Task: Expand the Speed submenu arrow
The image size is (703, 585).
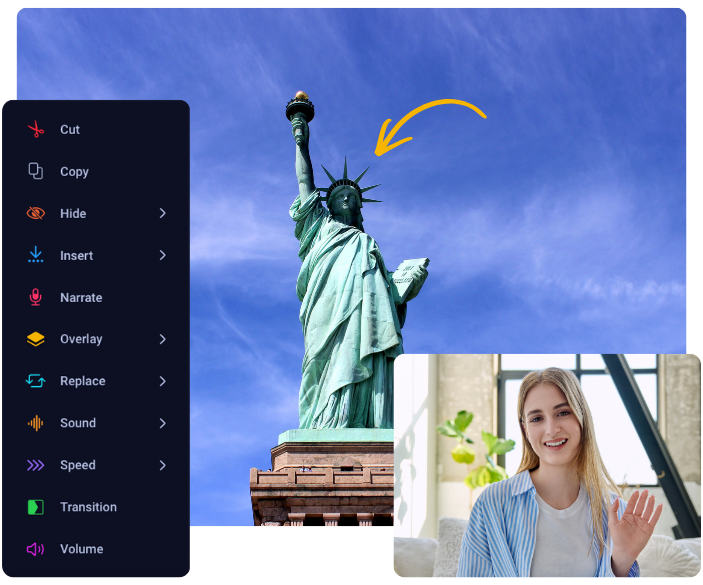Action: pyautogui.click(x=162, y=465)
